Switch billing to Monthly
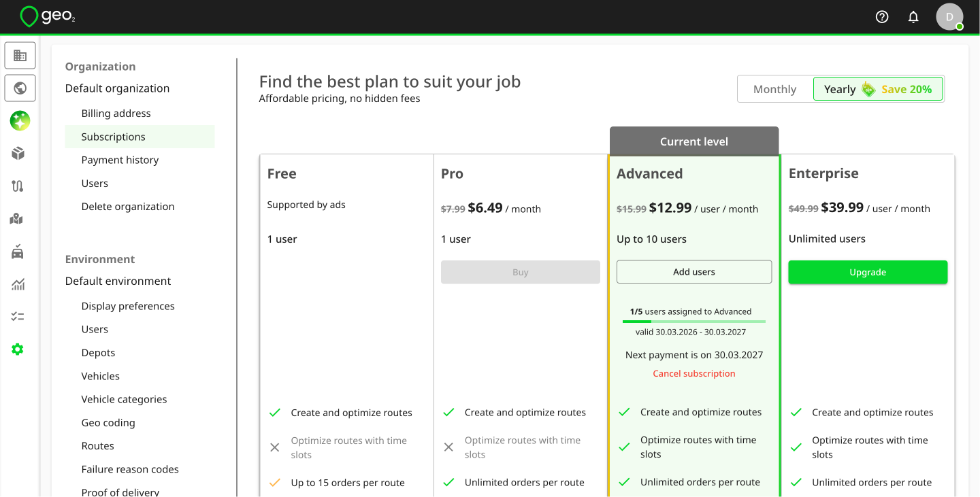 coord(774,89)
